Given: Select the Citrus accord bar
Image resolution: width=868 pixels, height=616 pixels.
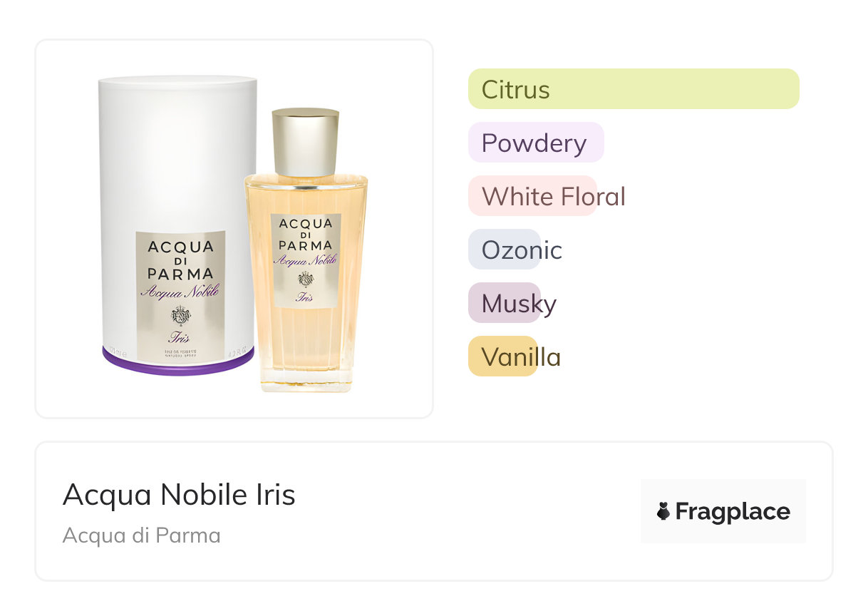Looking at the screenshot, I should pyautogui.click(x=633, y=89).
